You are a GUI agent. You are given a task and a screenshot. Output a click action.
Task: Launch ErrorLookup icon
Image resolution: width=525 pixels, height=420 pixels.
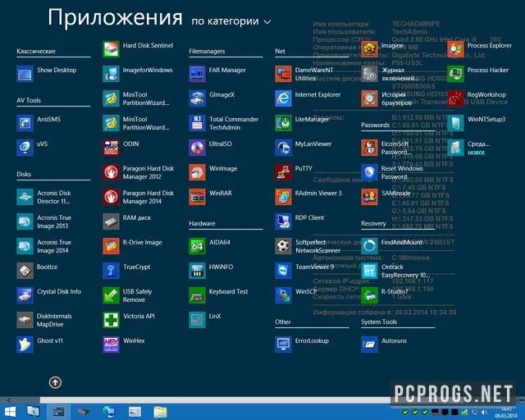(x=283, y=345)
